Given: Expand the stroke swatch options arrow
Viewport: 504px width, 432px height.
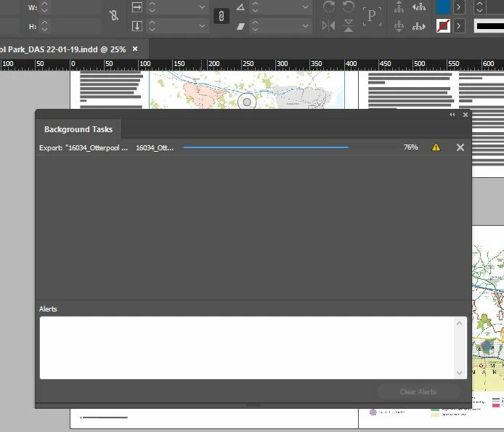Looking at the screenshot, I should click(x=459, y=25).
